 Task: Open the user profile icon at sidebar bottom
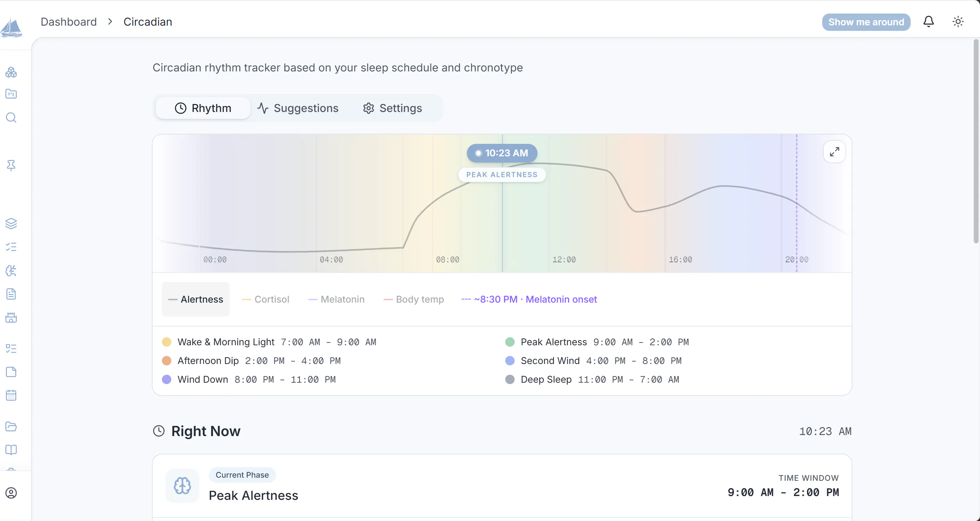tap(11, 493)
